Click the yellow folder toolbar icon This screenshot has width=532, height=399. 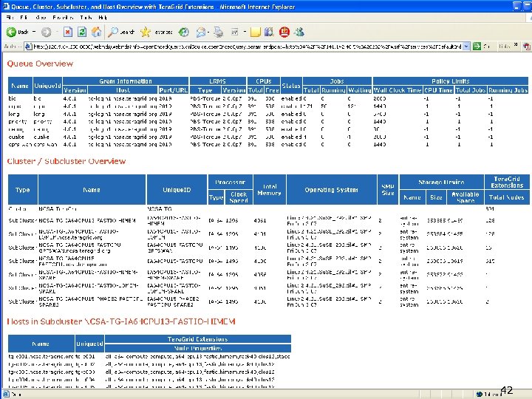[x=255, y=33]
